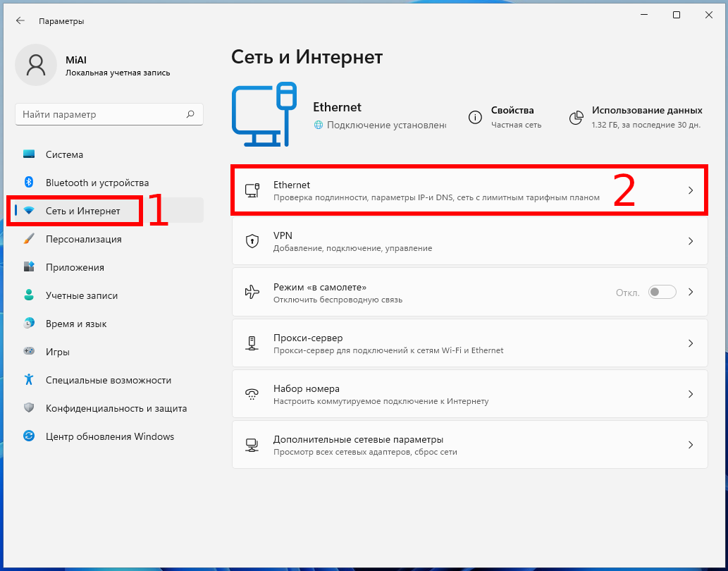Open Дополнительные сетевые параметры card
This screenshot has width=728, height=571.
pos(470,445)
